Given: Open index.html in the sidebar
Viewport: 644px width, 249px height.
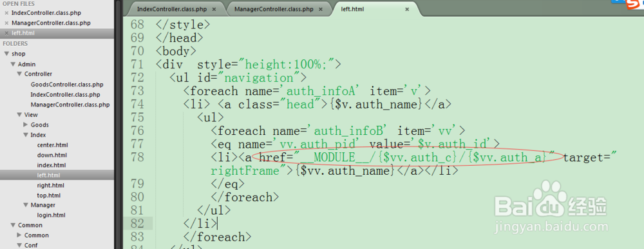Looking at the screenshot, I should tap(52, 165).
